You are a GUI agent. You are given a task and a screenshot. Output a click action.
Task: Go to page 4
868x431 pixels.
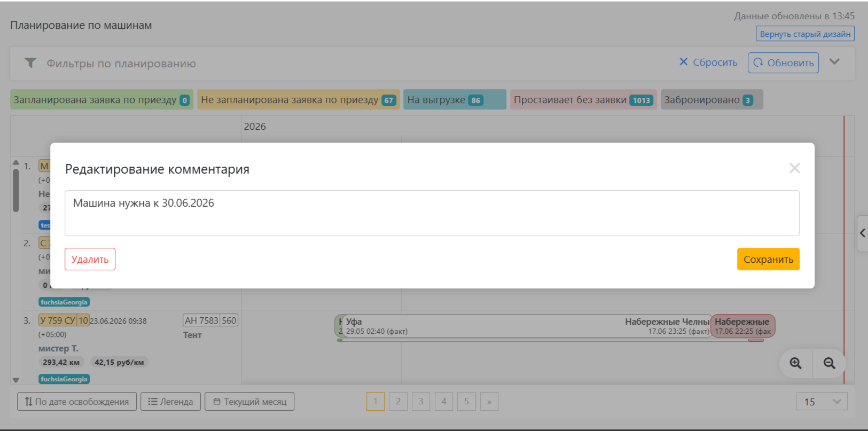pyautogui.click(x=444, y=402)
